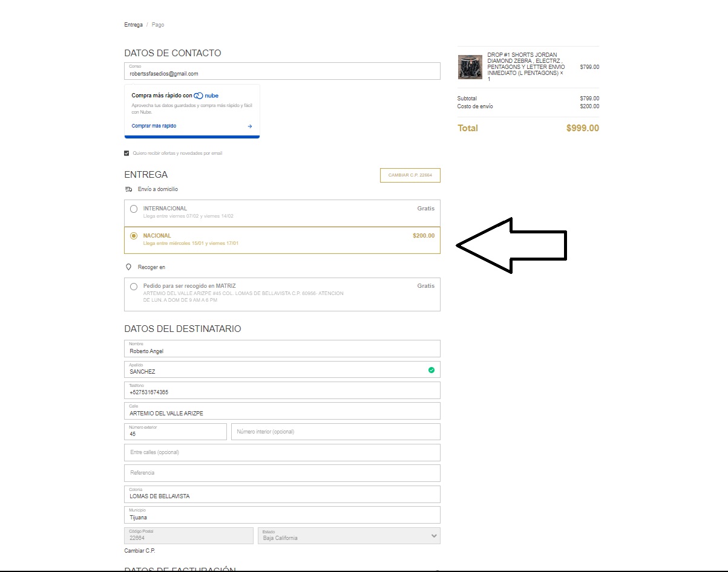
Task: Click the Comprar más rápido link
Action: click(x=154, y=126)
